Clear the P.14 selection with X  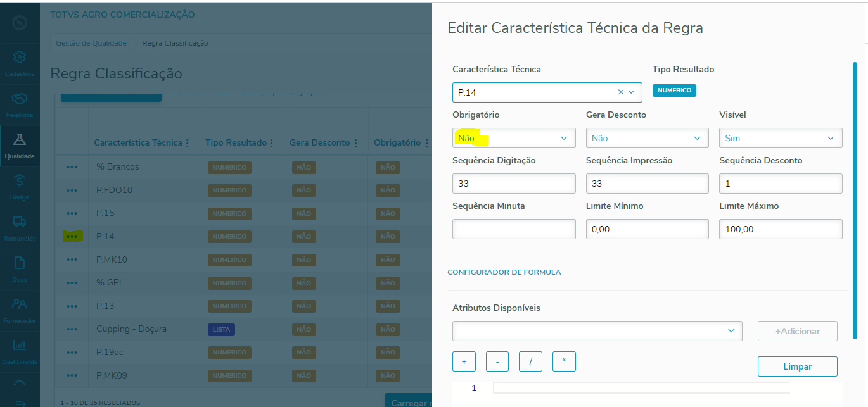coord(621,92)
